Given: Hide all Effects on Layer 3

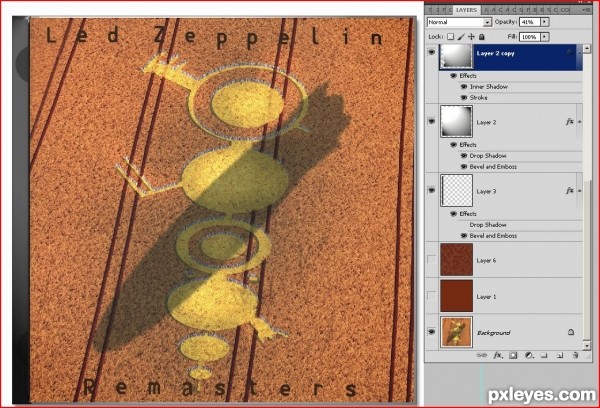Looking at the screenshot, I should (454, 214).
